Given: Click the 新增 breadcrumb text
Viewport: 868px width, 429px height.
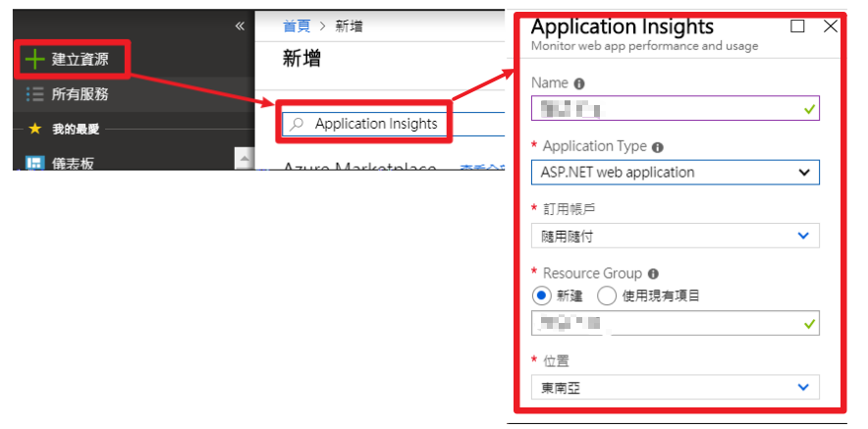Looking at the screenshot, I should click(x=350, y=27).
